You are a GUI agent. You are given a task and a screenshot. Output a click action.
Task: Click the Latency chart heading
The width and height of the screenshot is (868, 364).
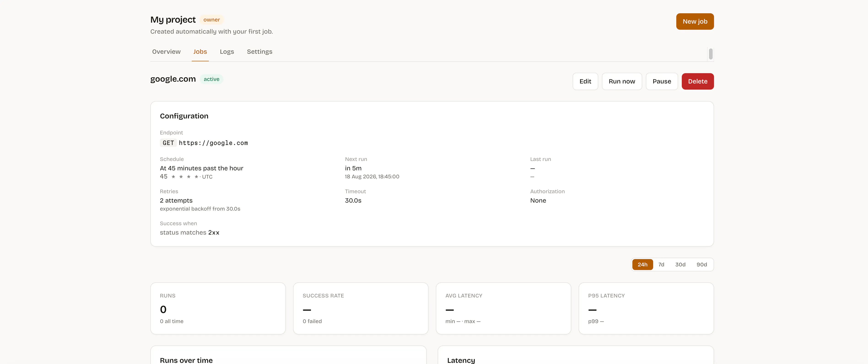[x=461, y=360]
